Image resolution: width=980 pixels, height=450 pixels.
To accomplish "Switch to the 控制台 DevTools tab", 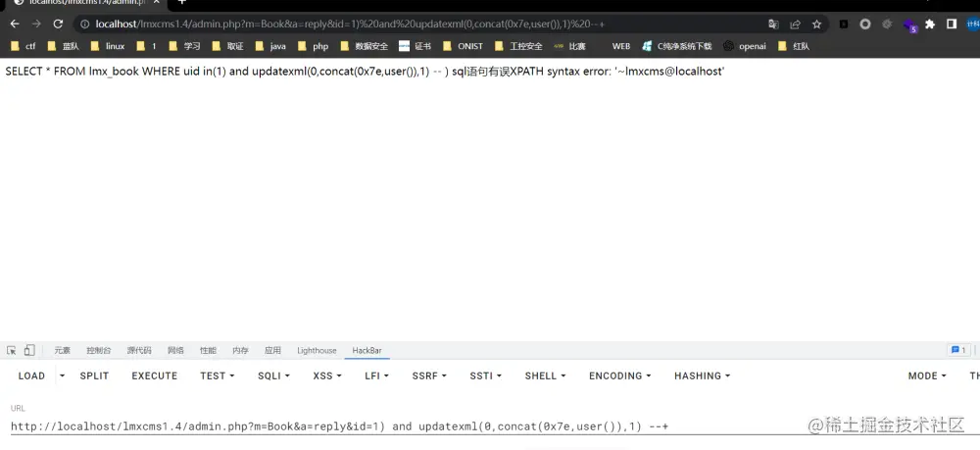I will (x=99, y=351).
